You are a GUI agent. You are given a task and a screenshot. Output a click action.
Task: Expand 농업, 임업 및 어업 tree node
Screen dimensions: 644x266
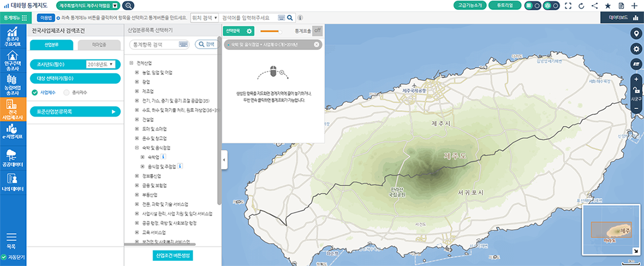click(137, 72)
